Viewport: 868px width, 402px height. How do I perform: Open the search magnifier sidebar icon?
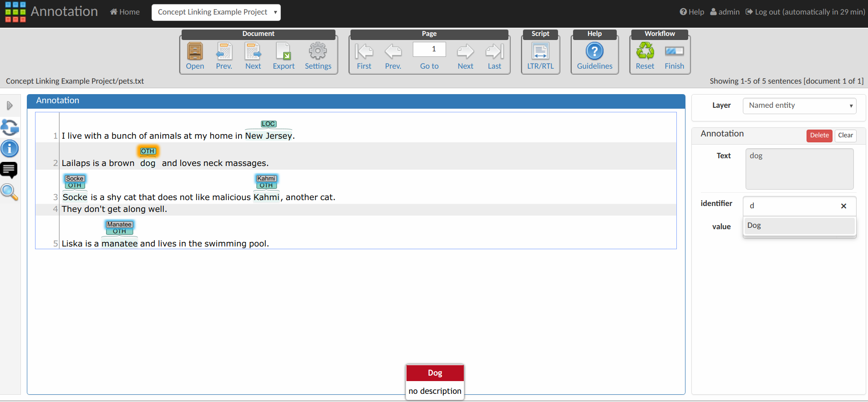click(10, 192)
